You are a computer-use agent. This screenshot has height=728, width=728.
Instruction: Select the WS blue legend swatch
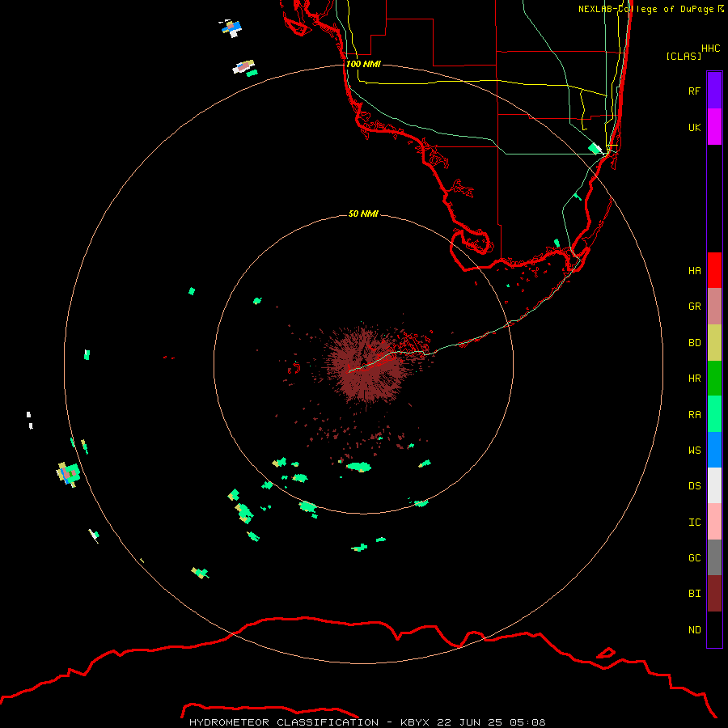coord(714,450)
